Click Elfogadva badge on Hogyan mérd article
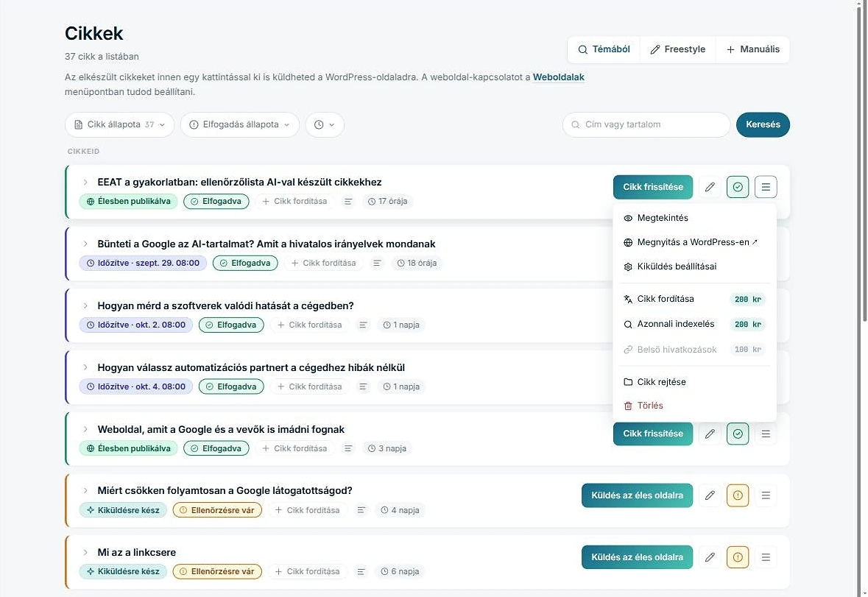The image size is (868, 597). pos(231,325)
